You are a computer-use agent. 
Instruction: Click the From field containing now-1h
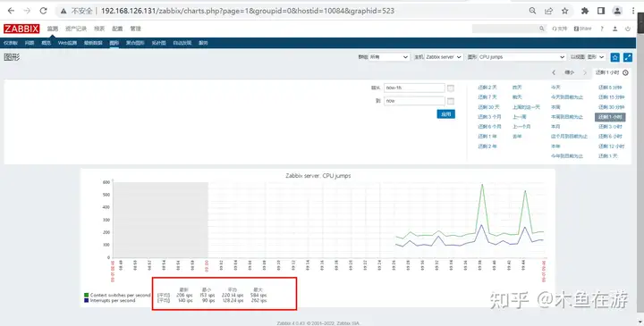tap(414, 88)
